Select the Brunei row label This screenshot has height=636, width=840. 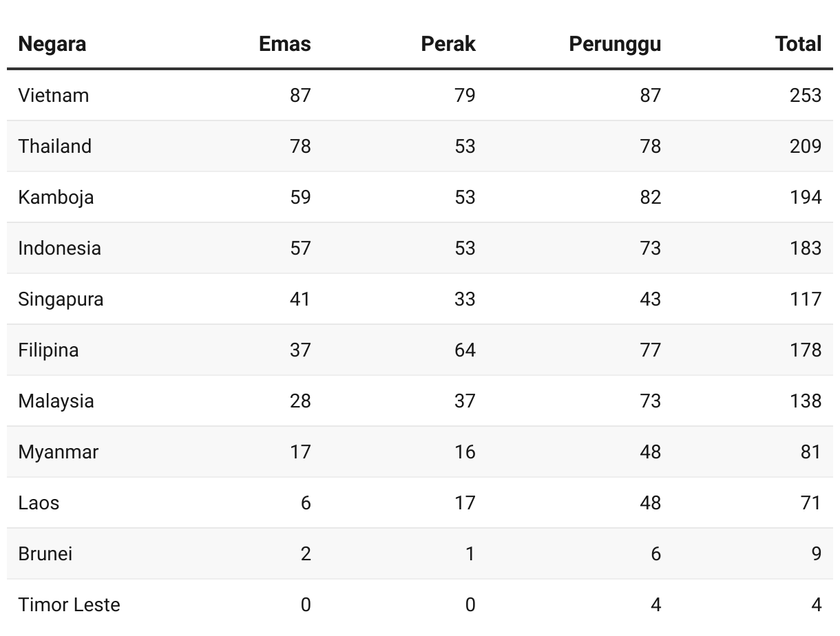[45, 553]
